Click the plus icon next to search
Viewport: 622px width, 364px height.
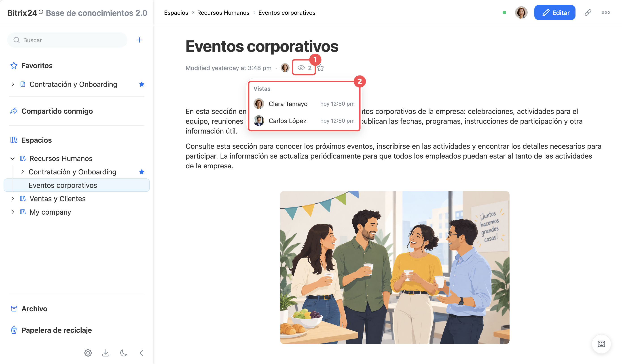[x=140, y=40]
